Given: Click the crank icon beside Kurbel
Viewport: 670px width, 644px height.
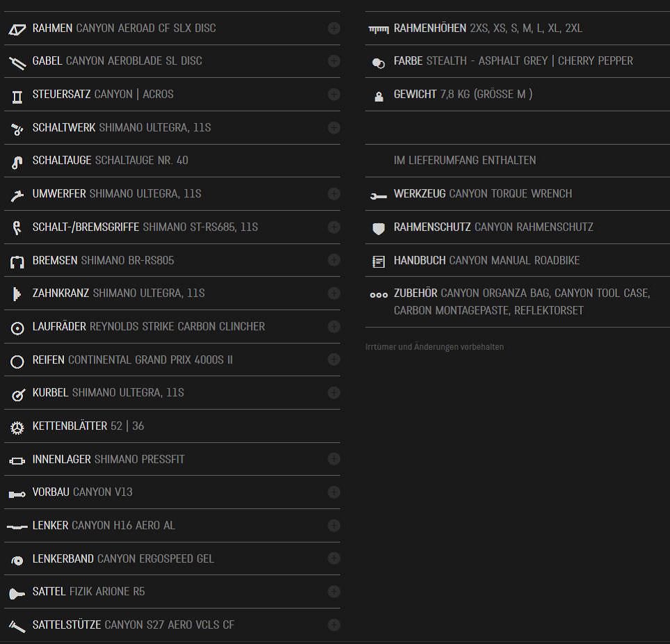Looking at the screenshot, I should click(17, 395).
